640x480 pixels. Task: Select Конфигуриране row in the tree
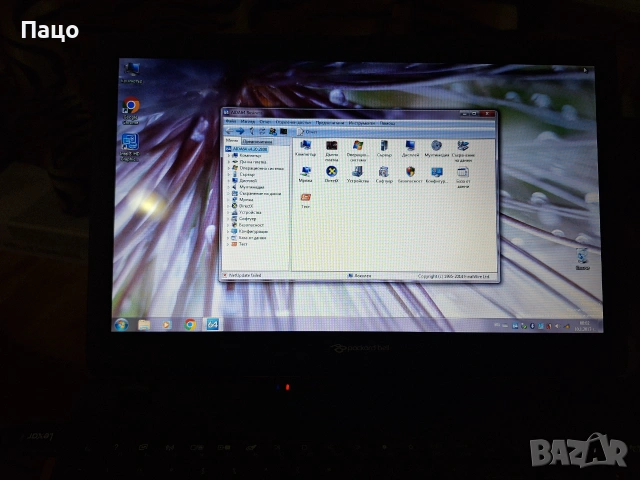tap(250, 231)
